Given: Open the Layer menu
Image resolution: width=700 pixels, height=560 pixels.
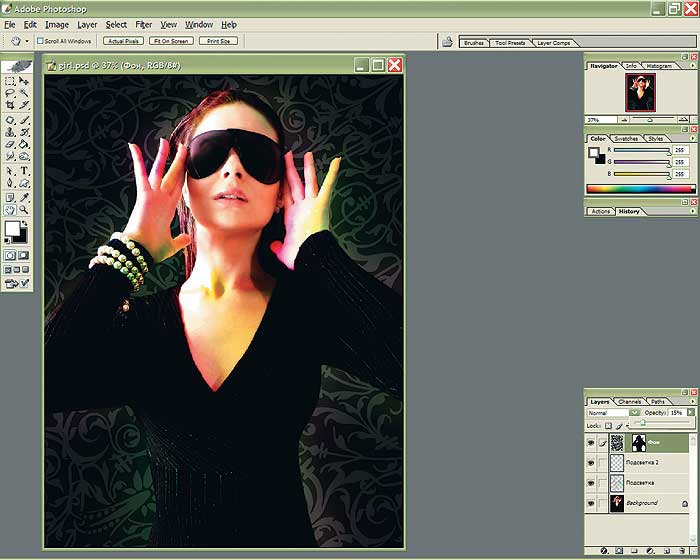Looking at the screenshot, I should 87,25.
